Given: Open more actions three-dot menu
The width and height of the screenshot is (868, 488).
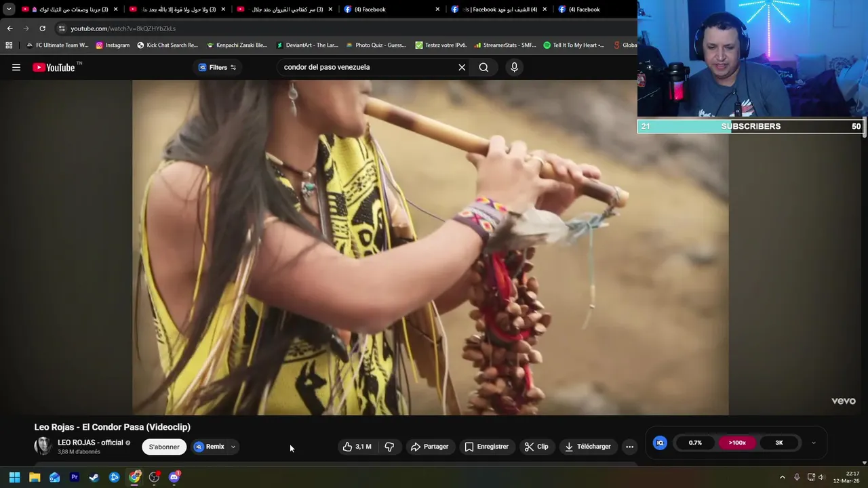Looking at the screenshot, I should (629, 447).
